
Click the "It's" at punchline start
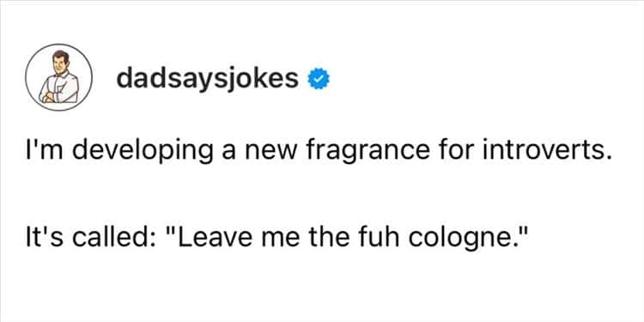tap(44, 239)
